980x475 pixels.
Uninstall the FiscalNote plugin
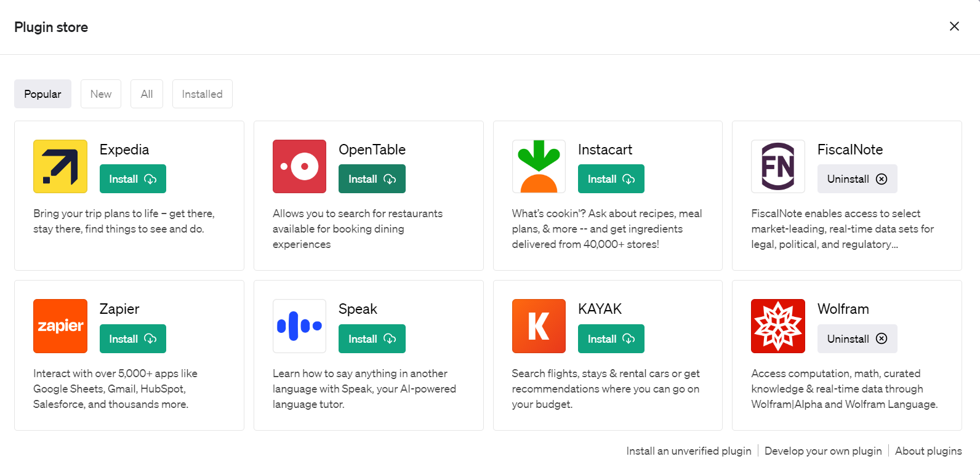(857, 179)
